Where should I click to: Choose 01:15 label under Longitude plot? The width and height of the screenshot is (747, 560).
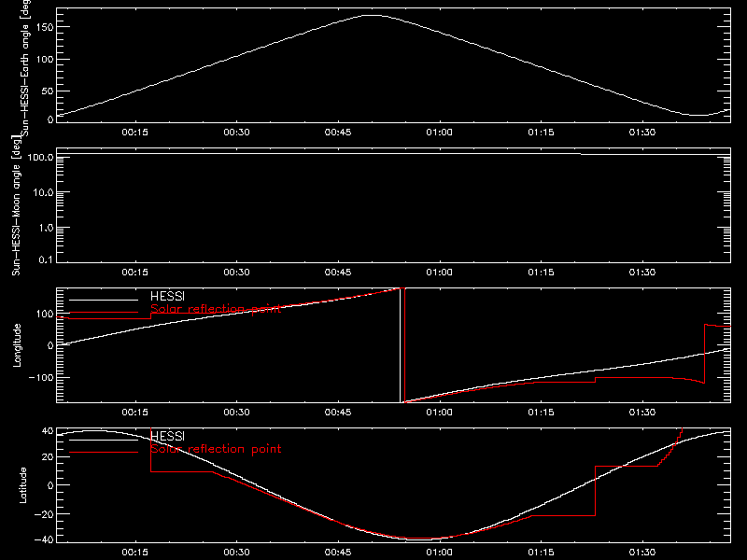point(541,412)
